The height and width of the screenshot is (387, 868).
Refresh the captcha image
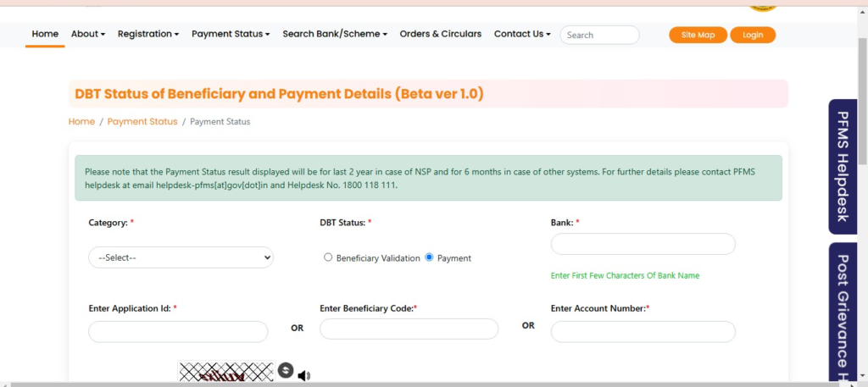point(286,371)
